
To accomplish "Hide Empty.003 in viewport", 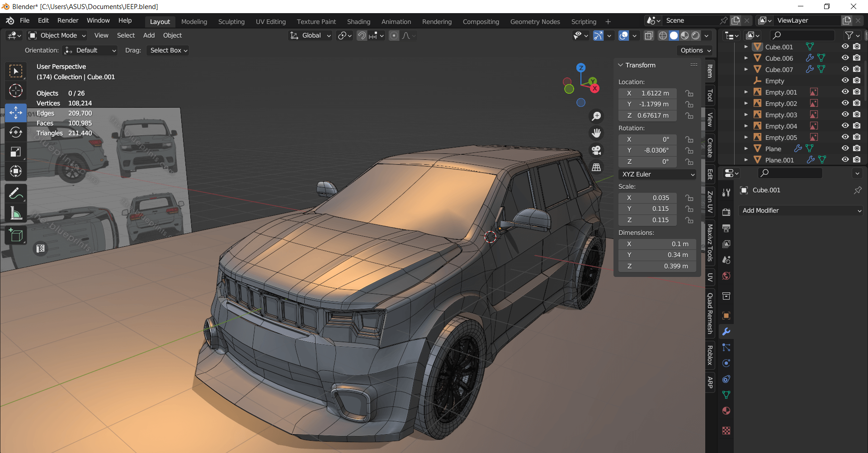I will coord(845,114).
